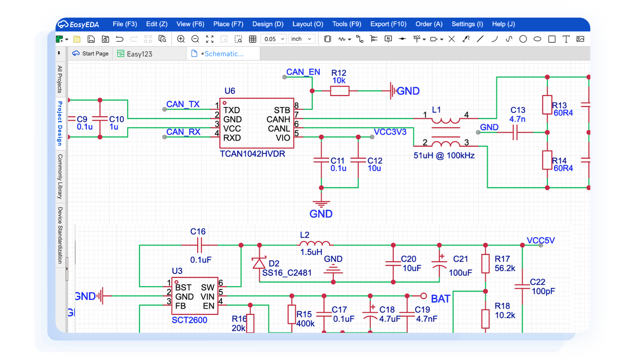Select the Bus drawing tool

tap(374, 39)
